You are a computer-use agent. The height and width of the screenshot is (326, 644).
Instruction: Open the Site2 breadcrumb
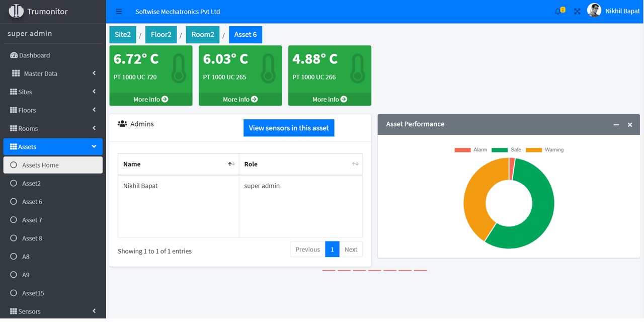click(x=122, y=34)
